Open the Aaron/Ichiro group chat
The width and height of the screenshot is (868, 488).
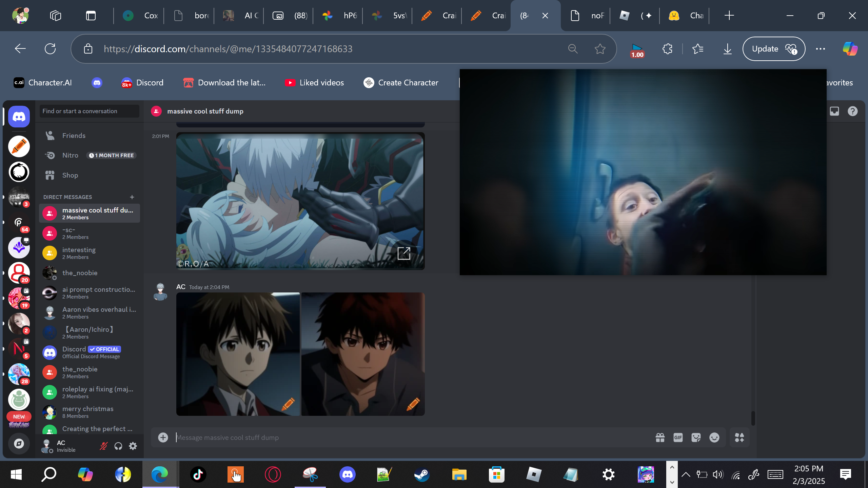click(90, 333)
